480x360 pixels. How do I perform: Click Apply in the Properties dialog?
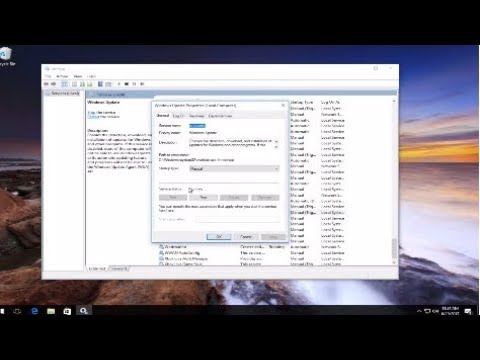(x=273, y=236)
